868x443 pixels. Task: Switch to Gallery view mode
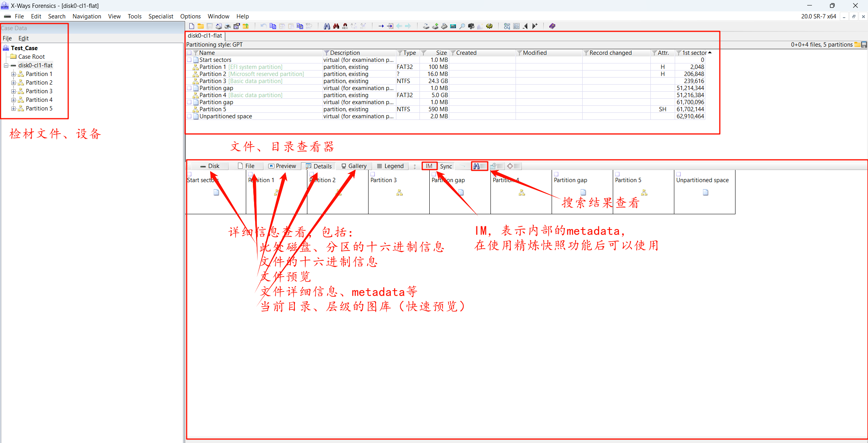[x=354, y=166]
